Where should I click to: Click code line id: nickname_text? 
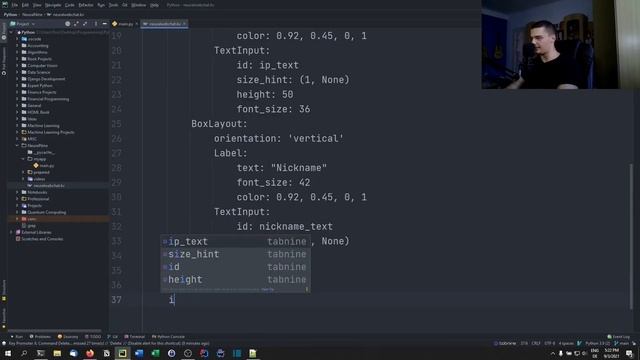click(x=284, y=227)
